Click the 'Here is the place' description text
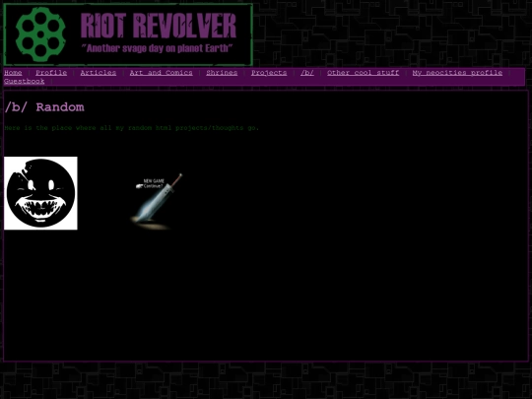The height and width of the screenshot is (399, 532). 132,128
